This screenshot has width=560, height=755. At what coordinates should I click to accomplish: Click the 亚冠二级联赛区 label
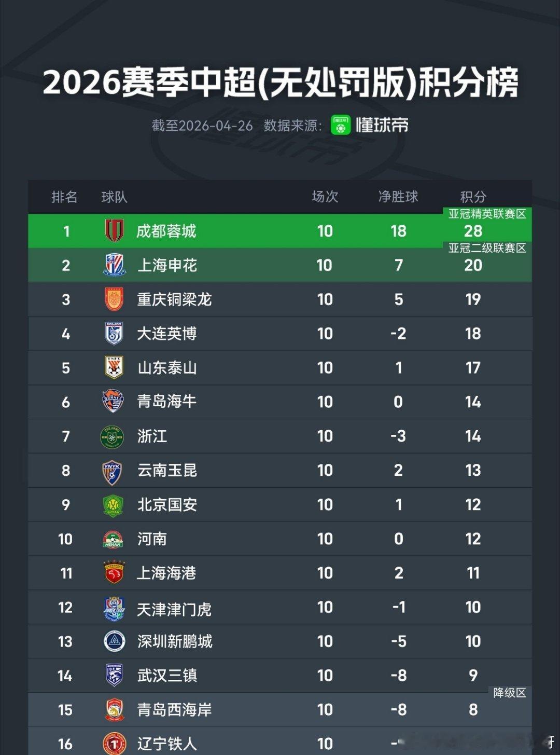click(487, 248)
